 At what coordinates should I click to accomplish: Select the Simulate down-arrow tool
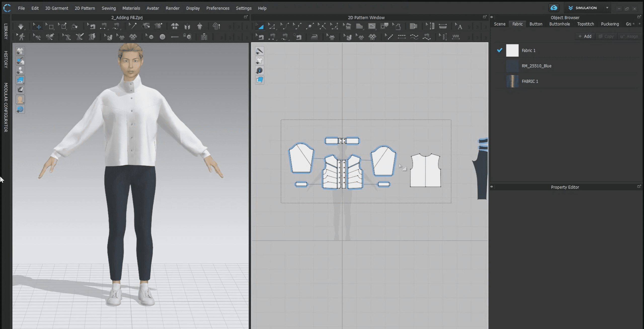(x=21, y=26)
